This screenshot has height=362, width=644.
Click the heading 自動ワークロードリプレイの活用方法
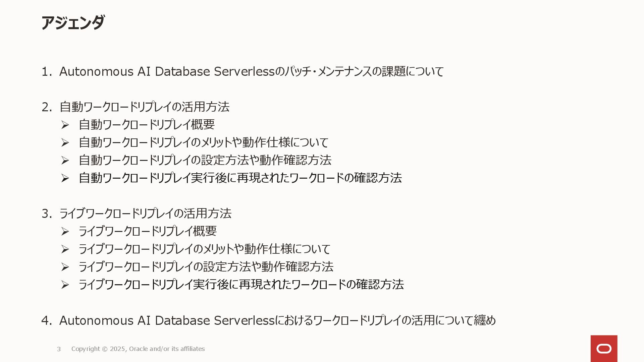[144, 107]
